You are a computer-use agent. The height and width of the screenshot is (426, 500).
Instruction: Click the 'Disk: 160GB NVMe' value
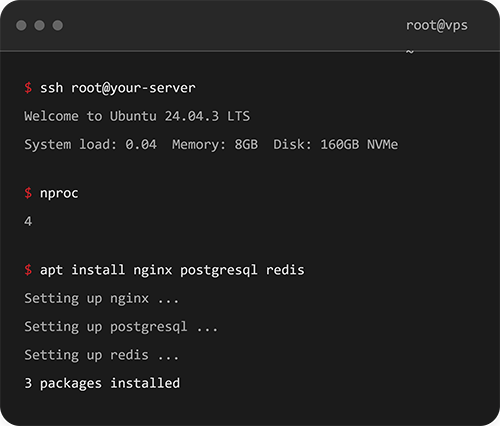coord(336,145)
